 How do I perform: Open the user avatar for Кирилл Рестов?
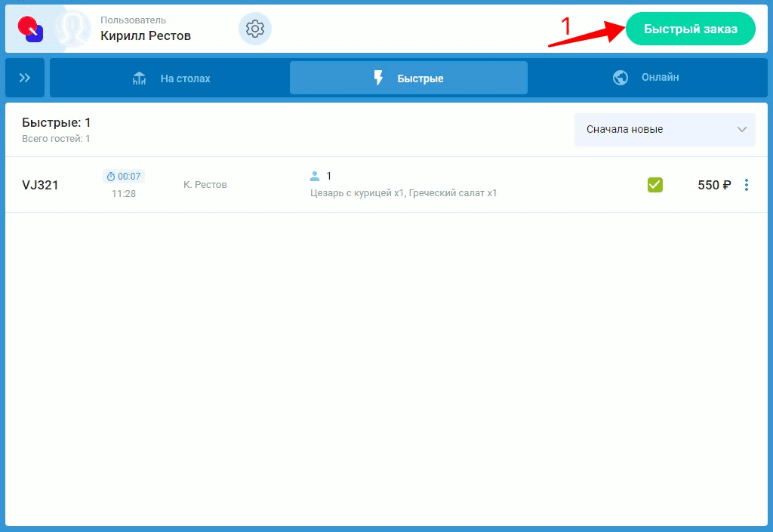[x=73, y=29]
